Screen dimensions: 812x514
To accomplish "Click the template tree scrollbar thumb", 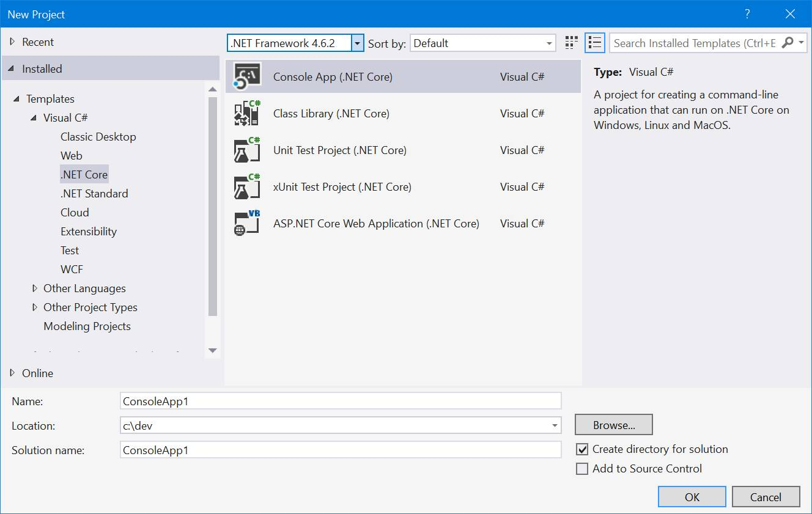I will tap(213, 207).
